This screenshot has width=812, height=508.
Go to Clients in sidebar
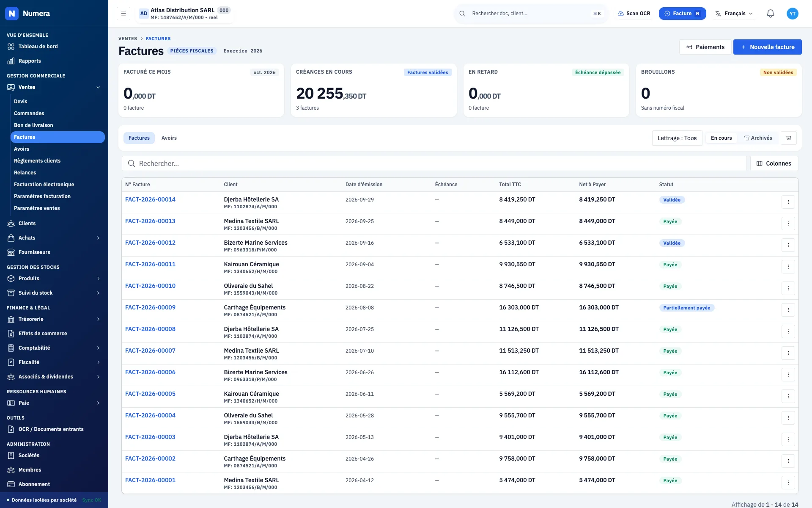pos(54,224)
